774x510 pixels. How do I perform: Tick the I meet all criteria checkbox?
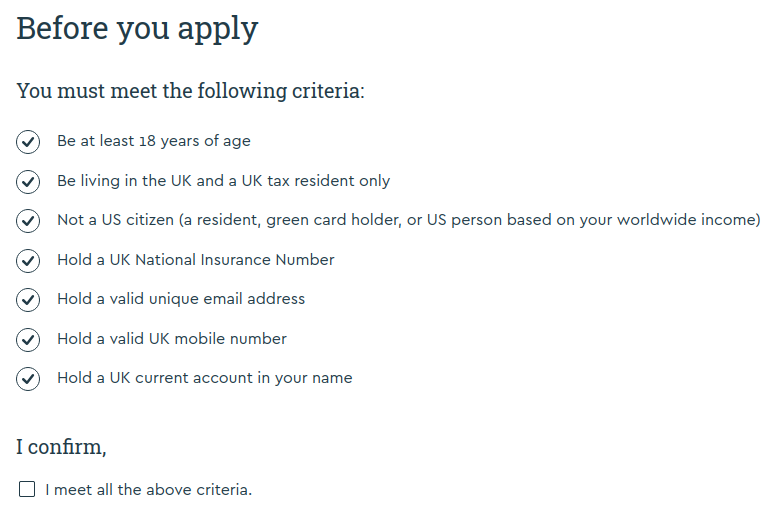27,489
